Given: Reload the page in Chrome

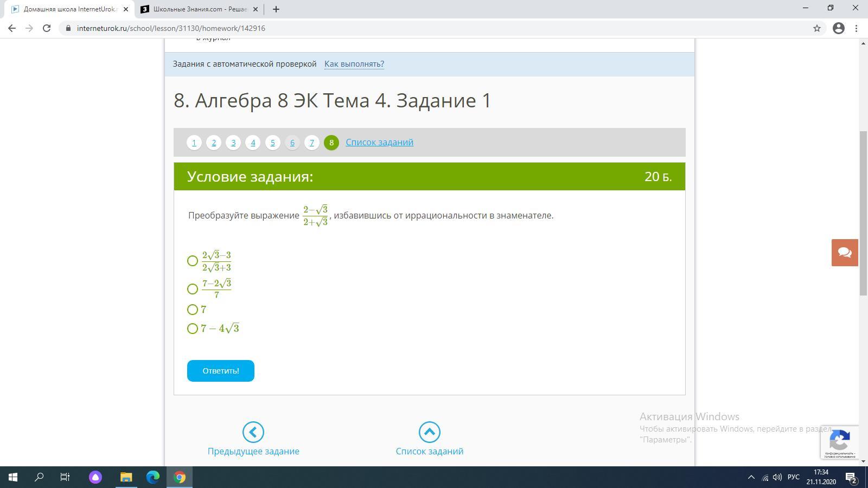Looking at the screenshot, I should click(47, 28).
